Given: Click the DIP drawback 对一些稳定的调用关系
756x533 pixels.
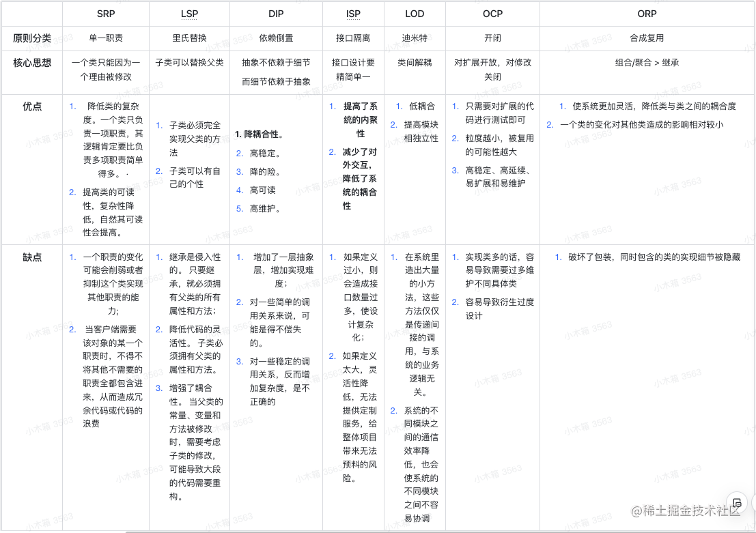Looking at the screenshot, I should click(x=279, y=381).
